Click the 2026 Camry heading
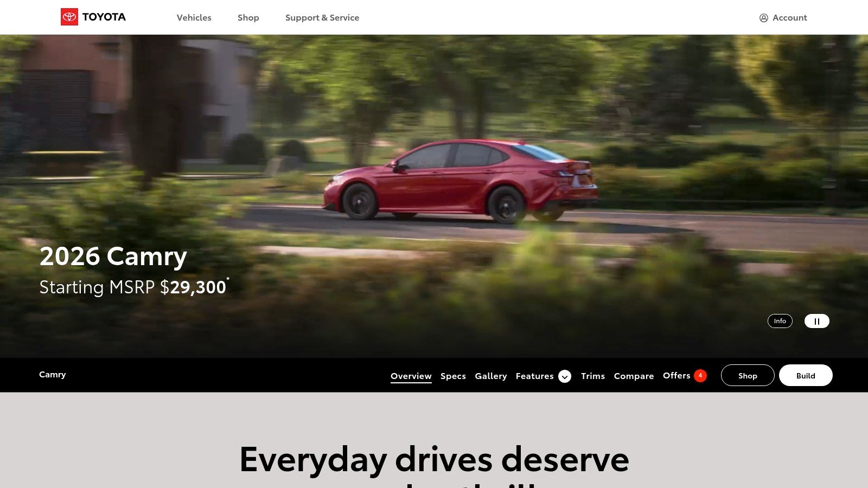 pyautogui.click(x=113, y=256)
